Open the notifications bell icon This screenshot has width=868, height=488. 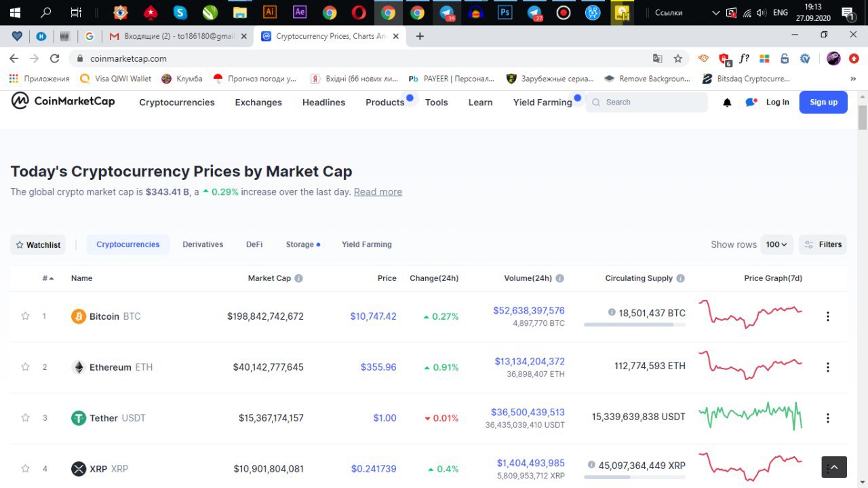[x=727, y=102]
